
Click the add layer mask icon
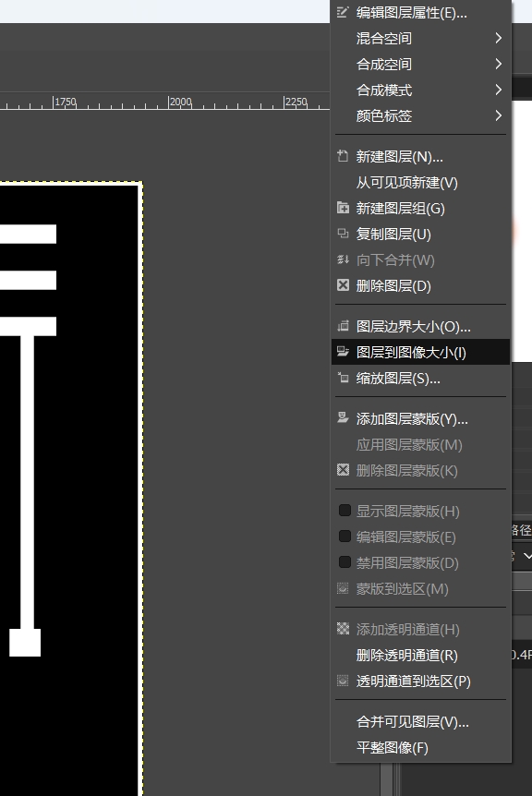click(344, 418)
